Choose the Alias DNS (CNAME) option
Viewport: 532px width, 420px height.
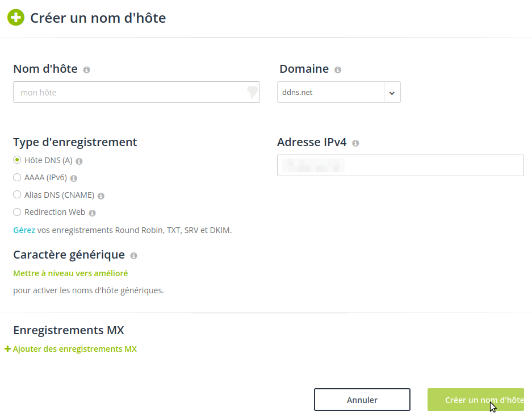(x=17, y=195)
